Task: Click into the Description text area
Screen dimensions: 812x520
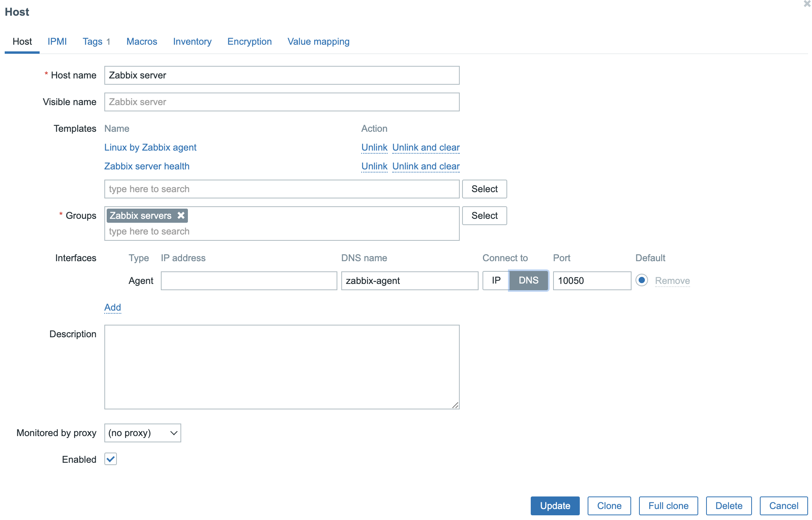Action: coord(282,367)
